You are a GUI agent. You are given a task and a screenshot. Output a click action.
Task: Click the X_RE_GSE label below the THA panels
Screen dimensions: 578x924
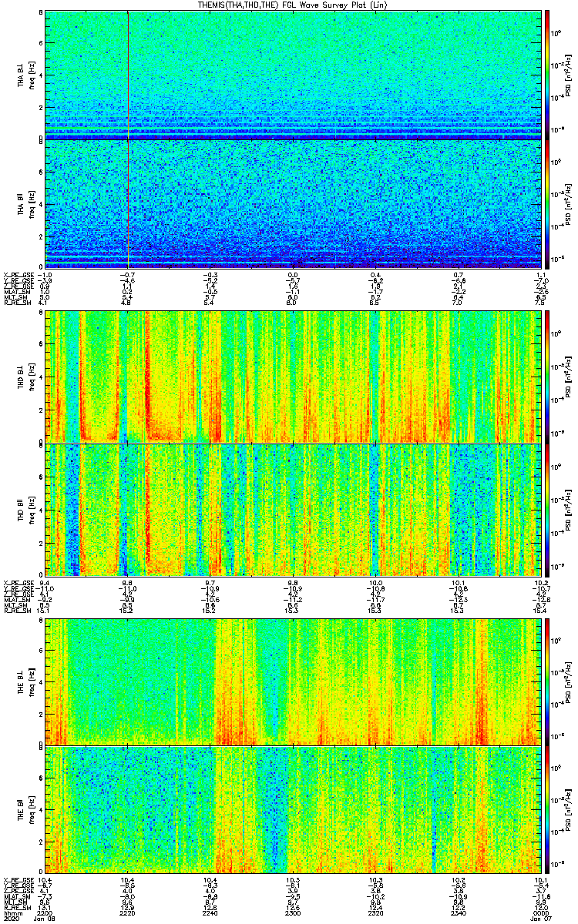pyautogui.click(x=17, y=275)
